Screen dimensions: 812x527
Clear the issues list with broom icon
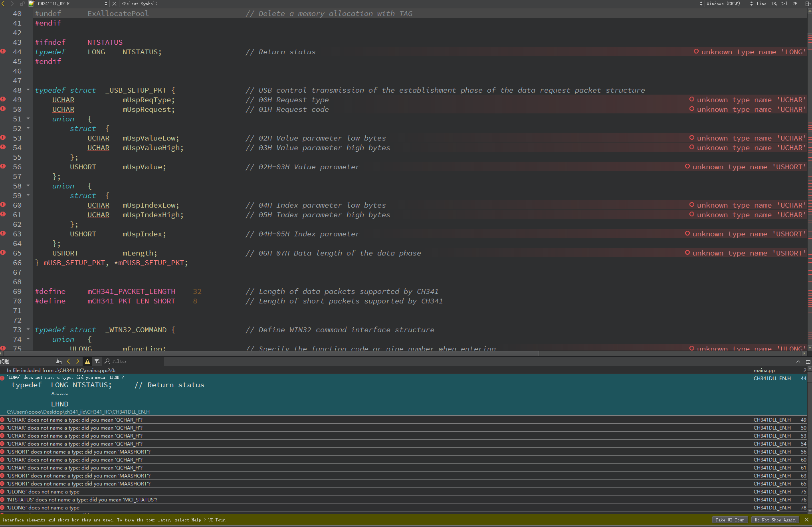59,361
